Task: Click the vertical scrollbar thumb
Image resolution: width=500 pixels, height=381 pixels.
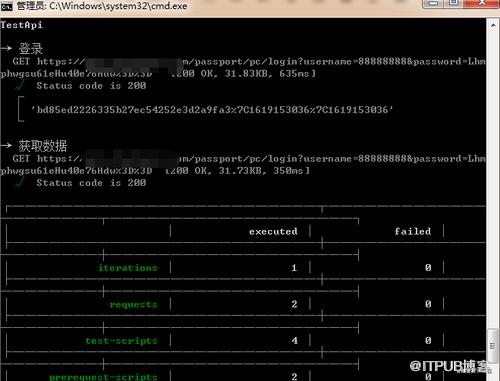Action: point(493,346)
